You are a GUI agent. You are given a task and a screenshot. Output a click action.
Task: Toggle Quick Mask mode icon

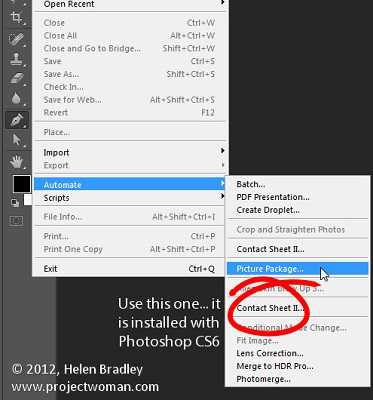[x=16, y=221]
